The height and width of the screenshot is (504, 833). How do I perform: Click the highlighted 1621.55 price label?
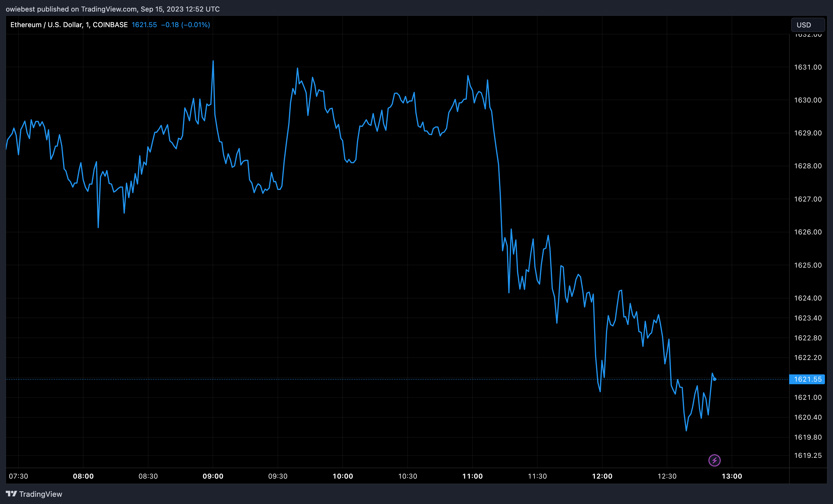(x=807, y=379)
